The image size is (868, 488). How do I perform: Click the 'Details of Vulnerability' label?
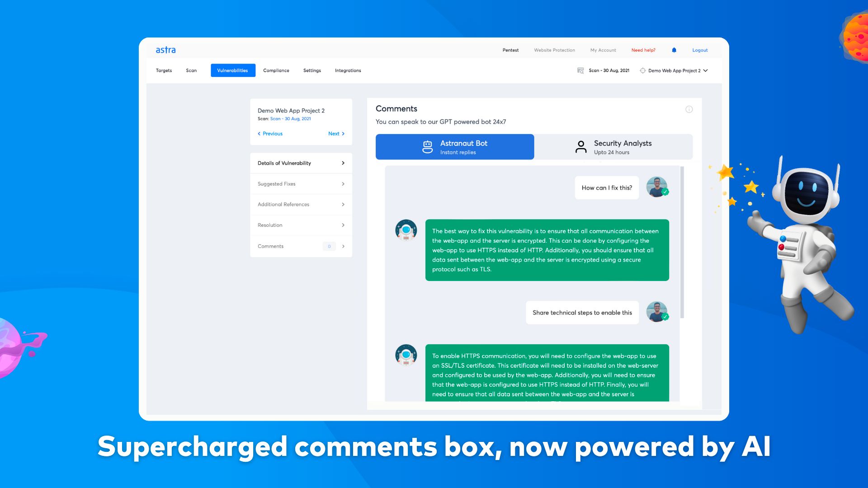click(x=284, y=163)
